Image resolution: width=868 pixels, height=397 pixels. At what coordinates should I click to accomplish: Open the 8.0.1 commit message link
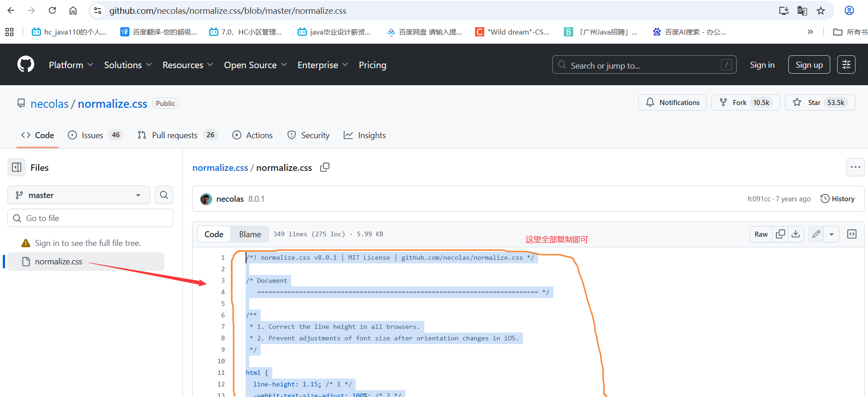tap(256, 199)
